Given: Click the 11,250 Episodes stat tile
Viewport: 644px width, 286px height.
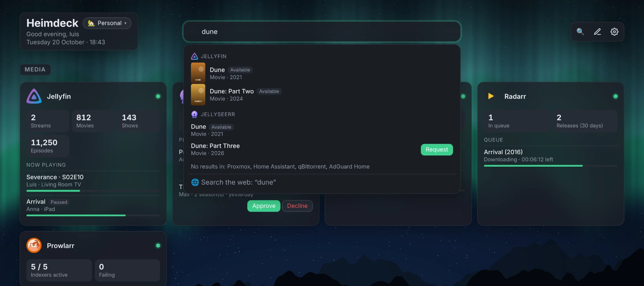Looking at the screenshot, I should [48, 146].
